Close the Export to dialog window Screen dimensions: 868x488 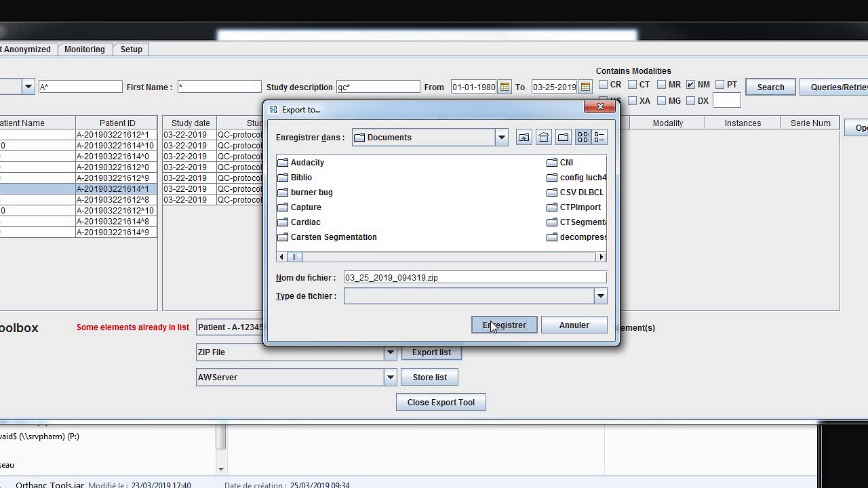point(600,107)
